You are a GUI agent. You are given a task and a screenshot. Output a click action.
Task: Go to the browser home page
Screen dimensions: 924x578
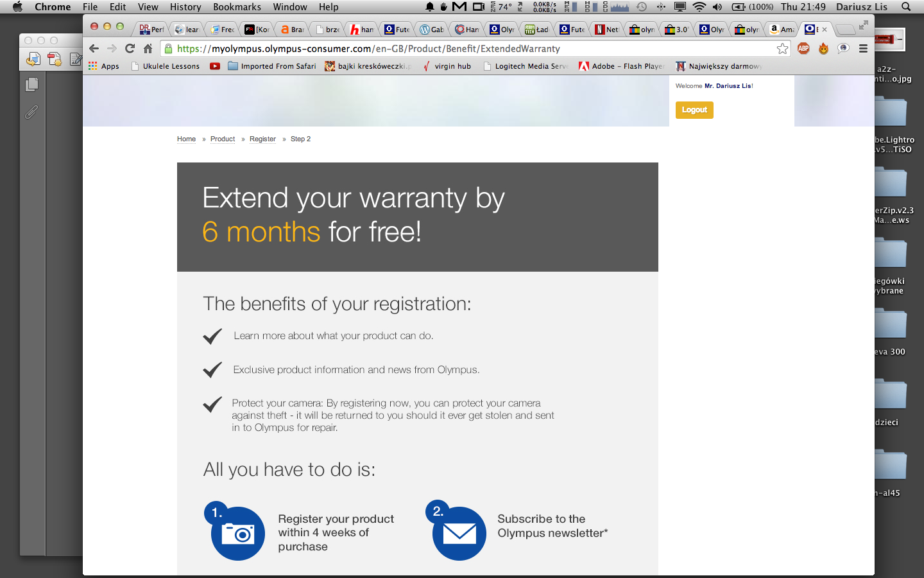click(148, 49)
